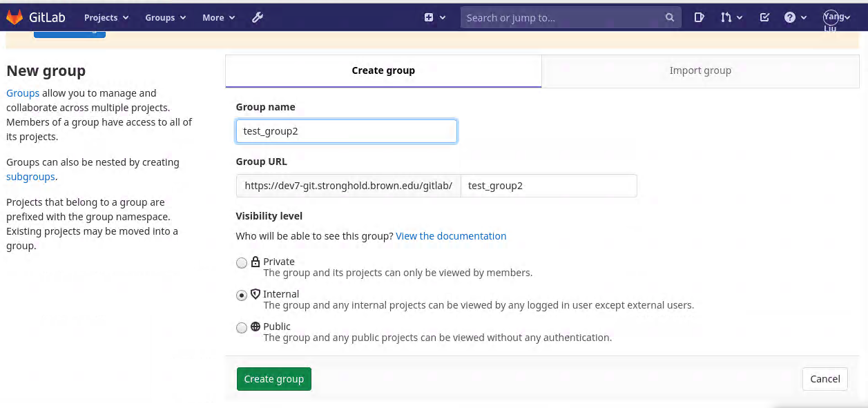The image size is (868, 408).
Task: Switch to the Import group tab
Action: click(700, 70)
